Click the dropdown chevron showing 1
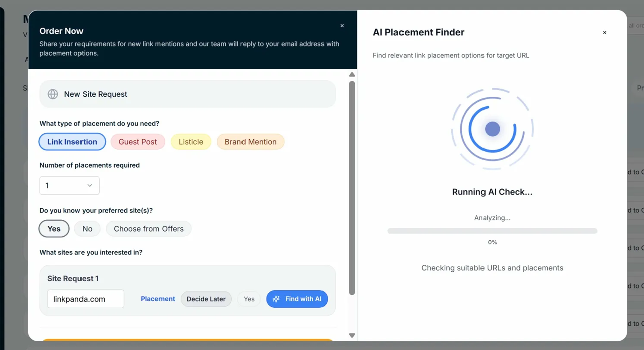 [91, 185]
